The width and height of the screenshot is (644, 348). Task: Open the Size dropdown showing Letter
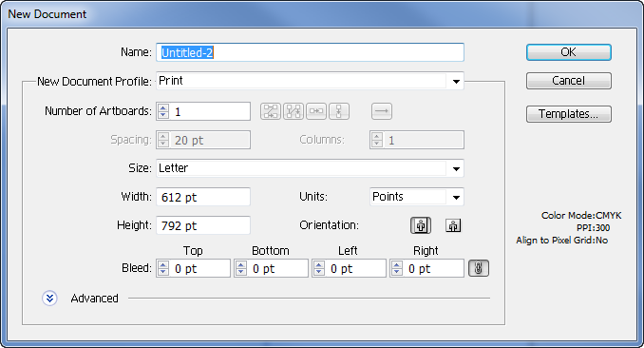click(456, 168)
